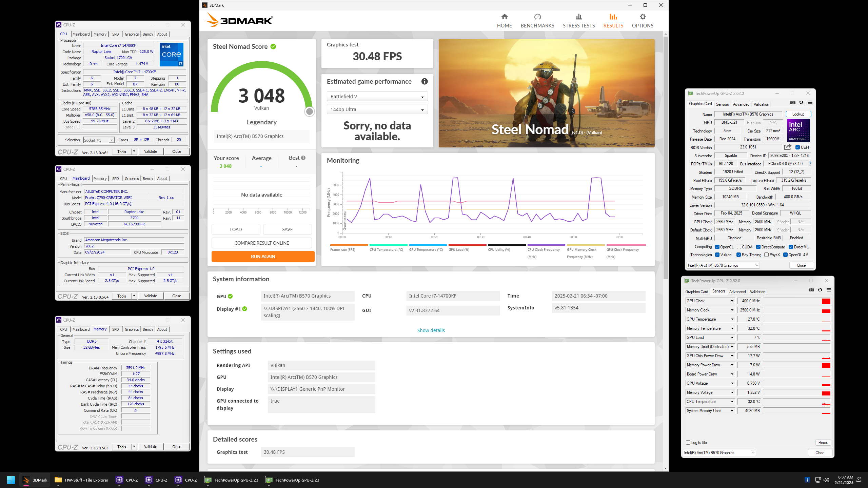This screenshot has width=868, height=488.
Task: Click the CPU Clock Frequency legend swatch
Action: click(x=546, y=245)
